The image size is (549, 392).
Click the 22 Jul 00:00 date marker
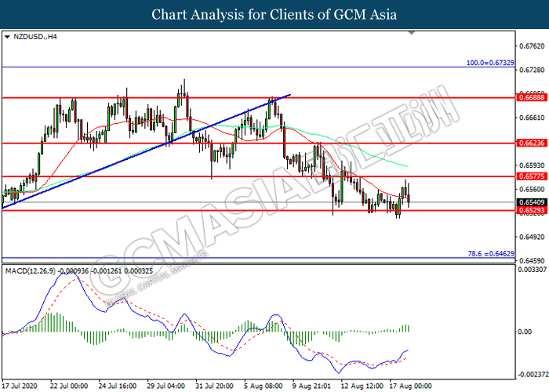[71, 386]
